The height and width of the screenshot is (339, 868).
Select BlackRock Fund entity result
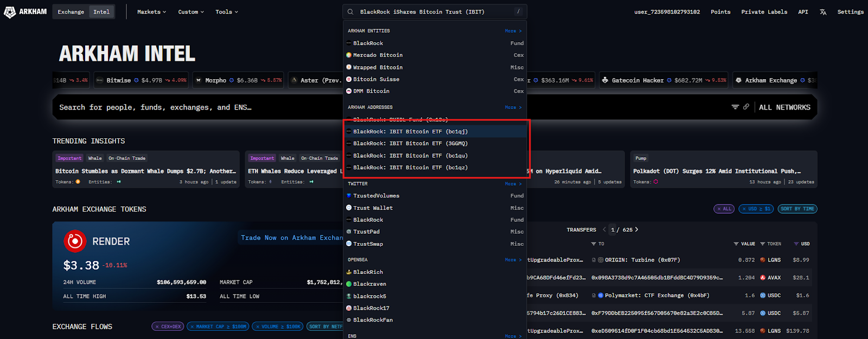pos(435,43)
